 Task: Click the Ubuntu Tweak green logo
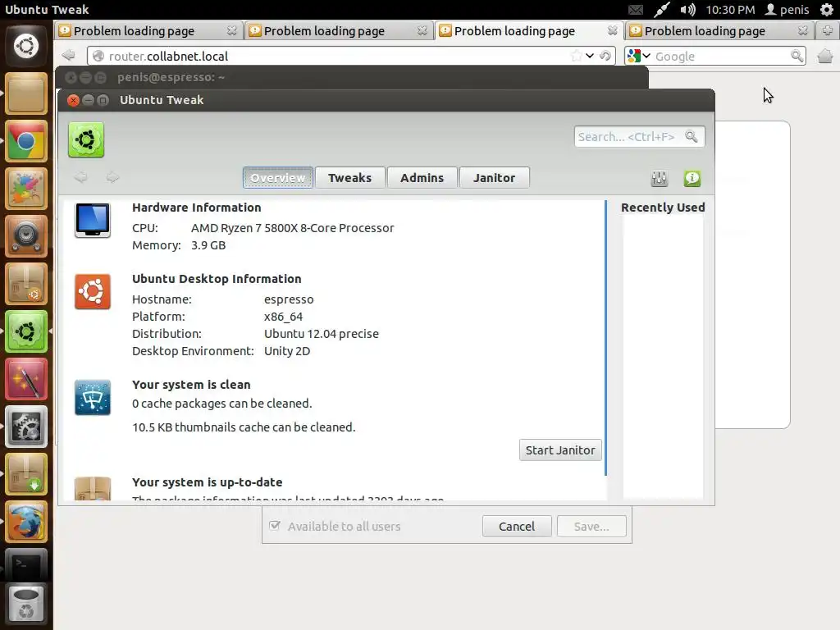tap(86, 139)
